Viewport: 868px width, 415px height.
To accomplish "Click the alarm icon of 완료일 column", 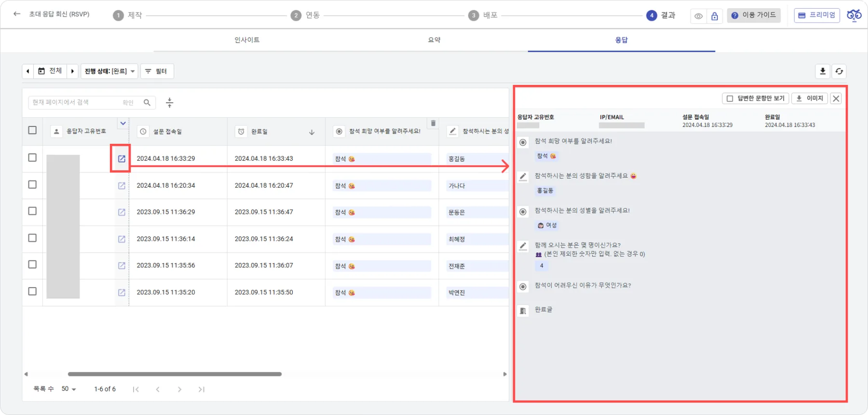I will [241, 131].
